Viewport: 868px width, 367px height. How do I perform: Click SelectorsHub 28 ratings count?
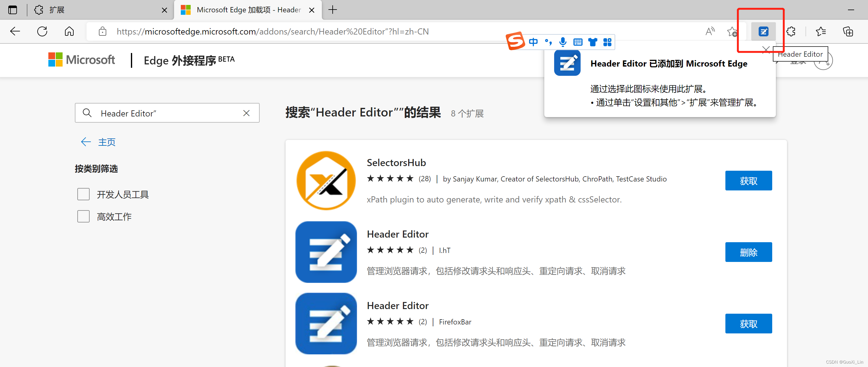(424, 179)
